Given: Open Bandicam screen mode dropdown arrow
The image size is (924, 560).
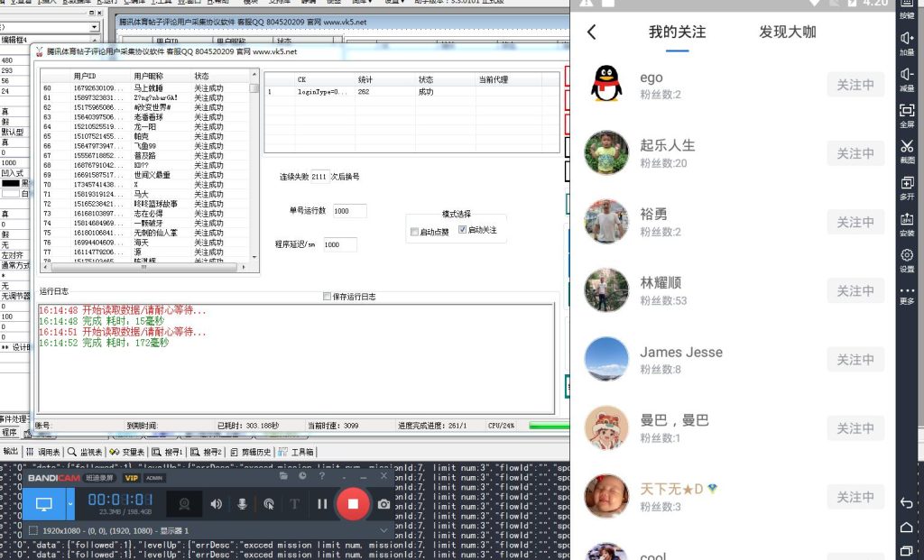Looking at the screenshot, I should [71, 504].
